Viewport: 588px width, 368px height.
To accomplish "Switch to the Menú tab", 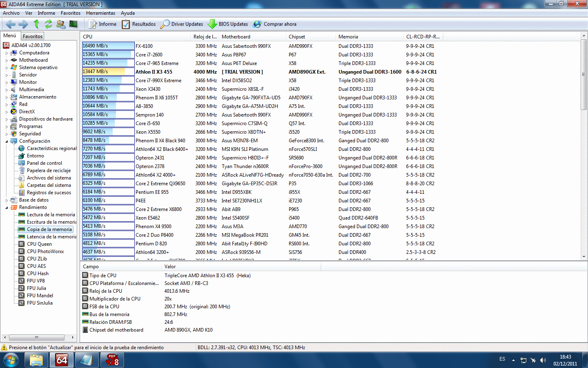I will (x=10, y=36).
